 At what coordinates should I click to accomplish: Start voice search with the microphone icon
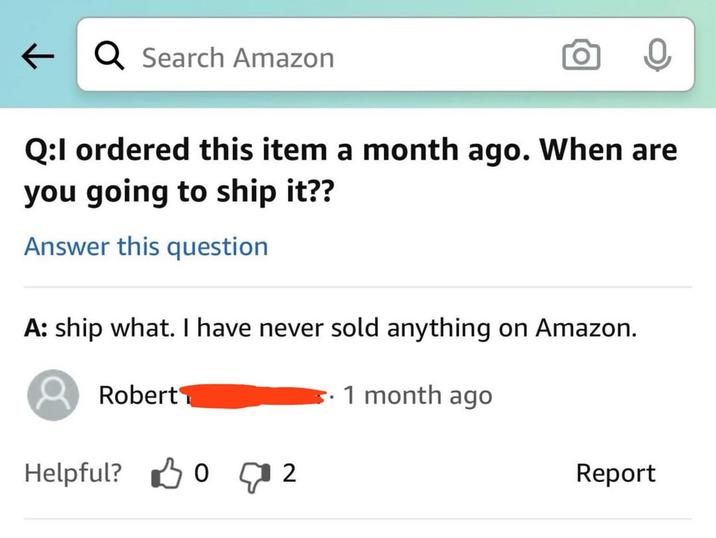[655, 57]
